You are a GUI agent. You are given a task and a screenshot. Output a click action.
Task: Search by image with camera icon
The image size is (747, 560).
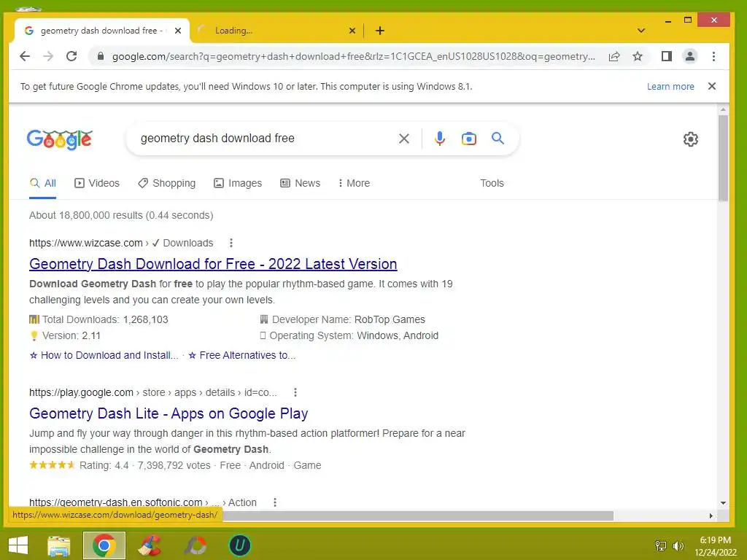[x=469, y=139]
